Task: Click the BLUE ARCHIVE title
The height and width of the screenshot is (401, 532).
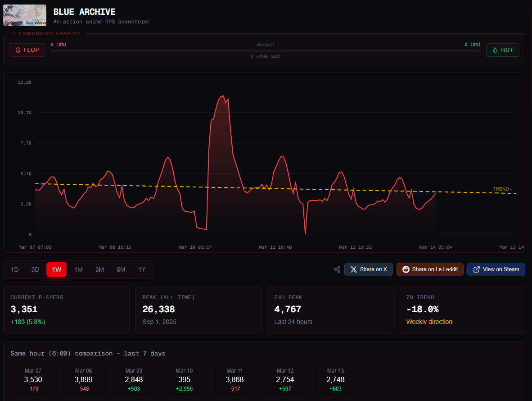Action: (85, 12)
